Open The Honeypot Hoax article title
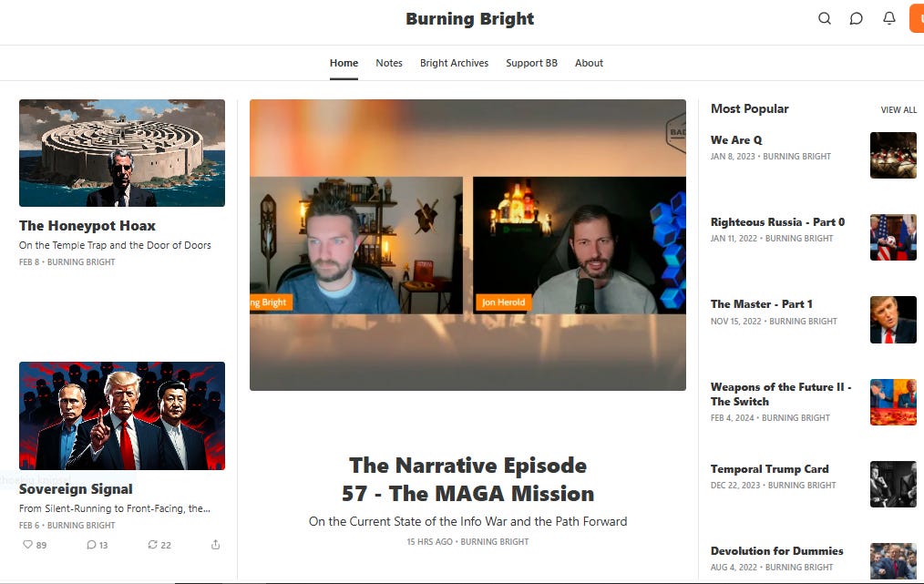924x584 pixels. tap(87, 226)
